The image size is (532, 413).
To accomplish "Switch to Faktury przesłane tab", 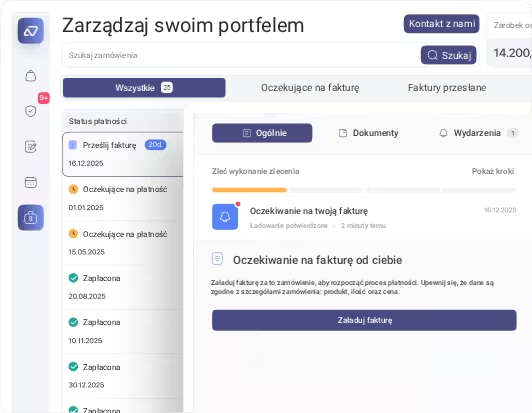I will pyautogui.click(x=447, y=88).
